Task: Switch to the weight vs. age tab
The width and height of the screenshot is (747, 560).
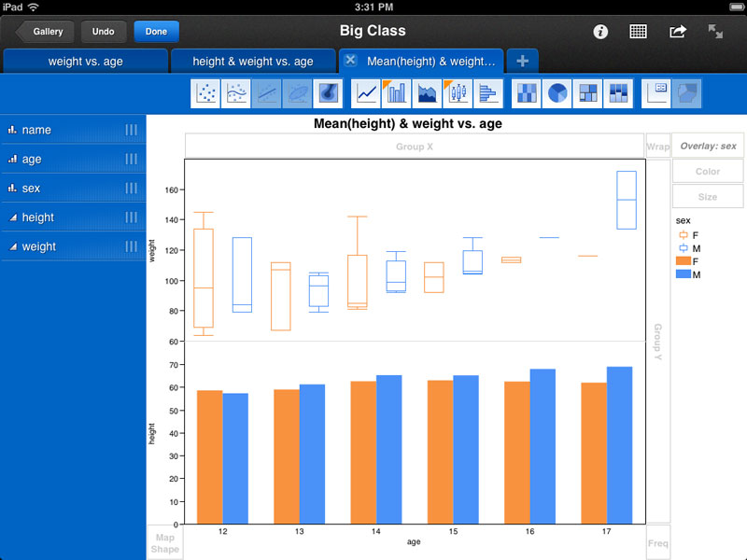Action: pyautogui.click(x=85, y=61)
